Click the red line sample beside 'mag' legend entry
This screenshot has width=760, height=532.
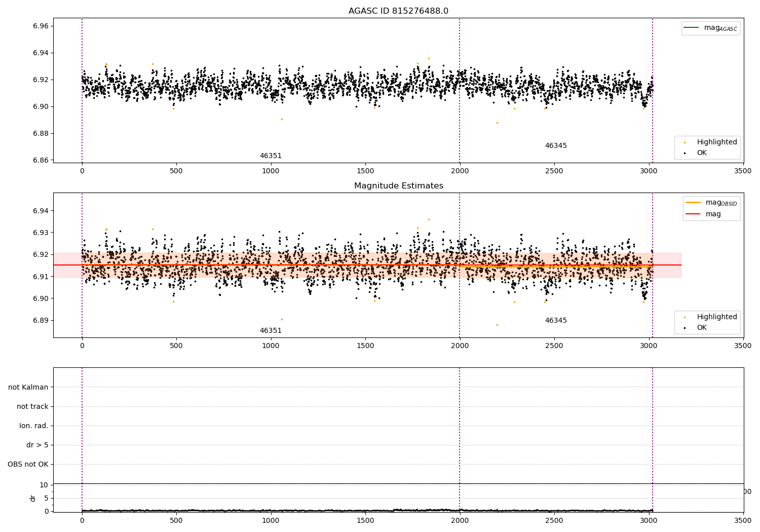coord(693,214)
